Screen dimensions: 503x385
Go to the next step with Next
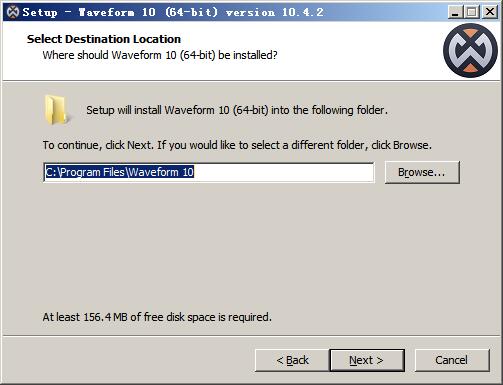coord(367,360)
